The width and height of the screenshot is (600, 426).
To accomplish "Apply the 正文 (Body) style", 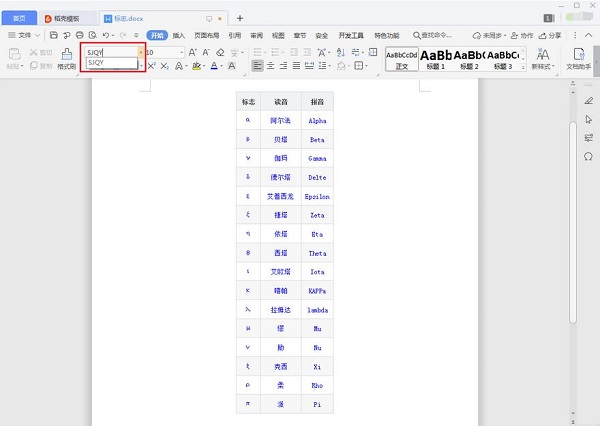I will click(401, 59).
